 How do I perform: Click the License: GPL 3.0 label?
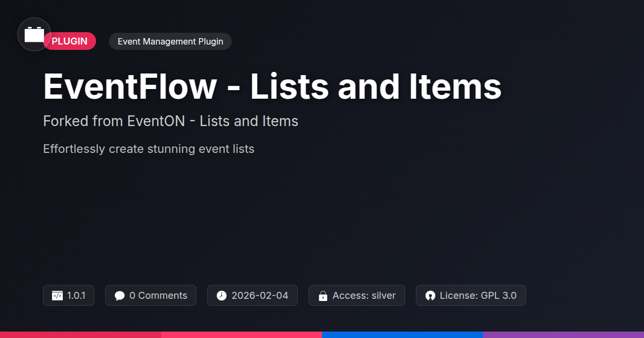pyautogui.click(x=478, y=296)
